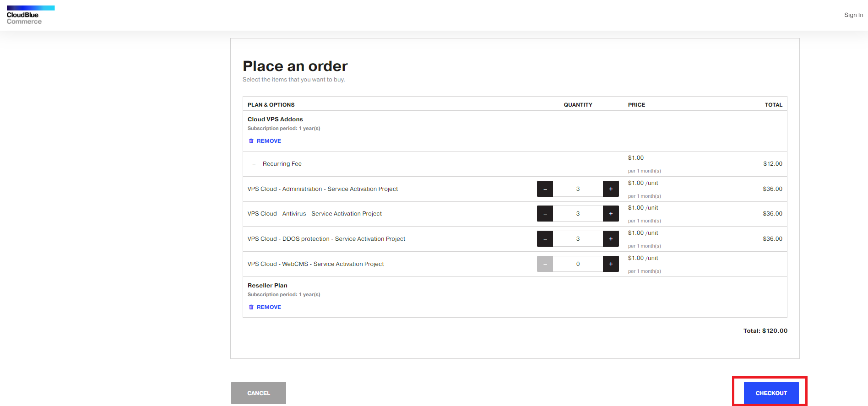Edit the Antivirus quantity field
This screenshot has width=868, height=406.
click(x=578, y=214)
